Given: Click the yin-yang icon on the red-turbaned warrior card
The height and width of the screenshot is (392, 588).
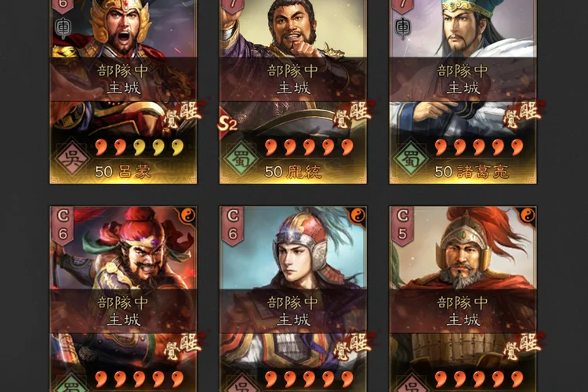Looking at the screenshot, I should (188, 216).
